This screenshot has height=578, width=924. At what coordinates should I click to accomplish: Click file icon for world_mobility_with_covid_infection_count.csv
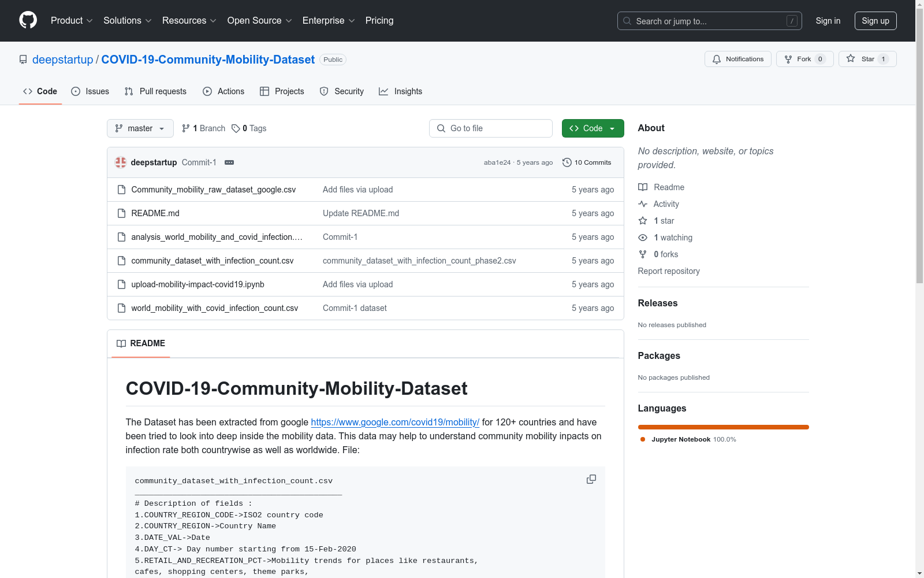tap(121, 308)
